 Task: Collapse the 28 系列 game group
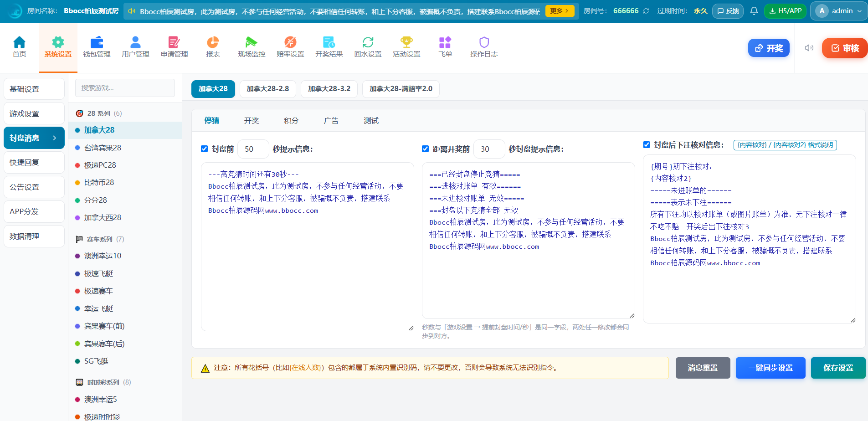coord(125,113)
